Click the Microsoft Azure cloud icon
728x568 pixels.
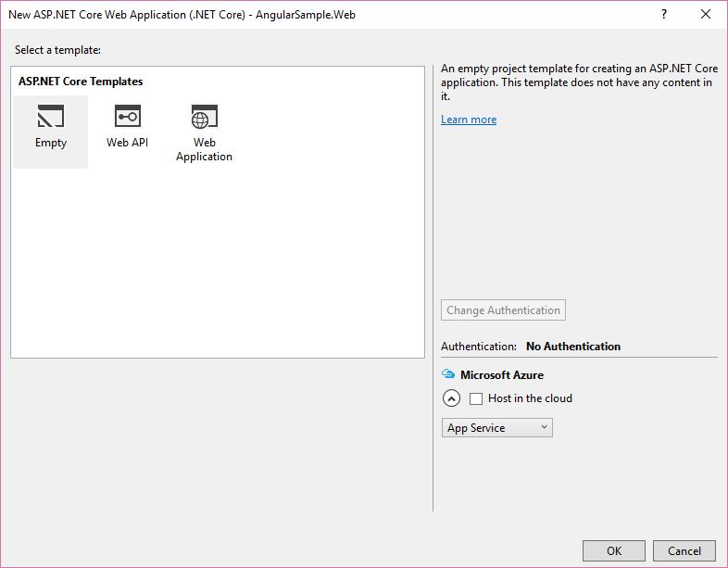448,373
